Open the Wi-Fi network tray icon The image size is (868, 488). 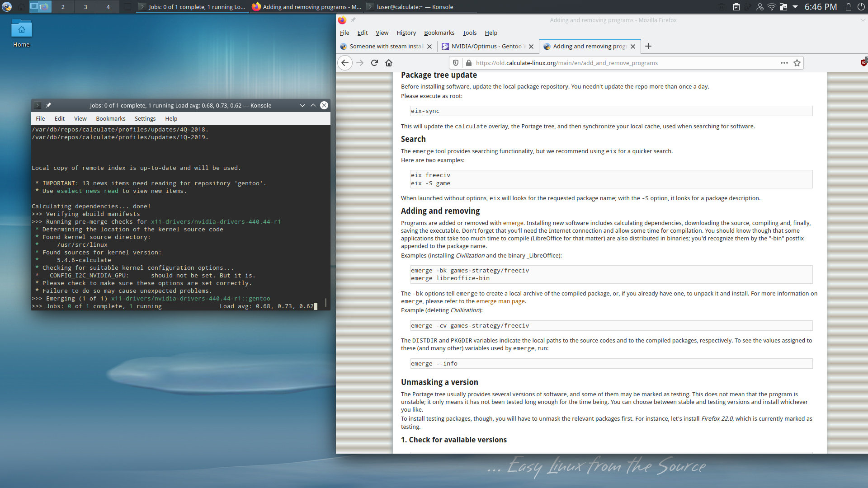pyautogui.click(x=772, y=7)
